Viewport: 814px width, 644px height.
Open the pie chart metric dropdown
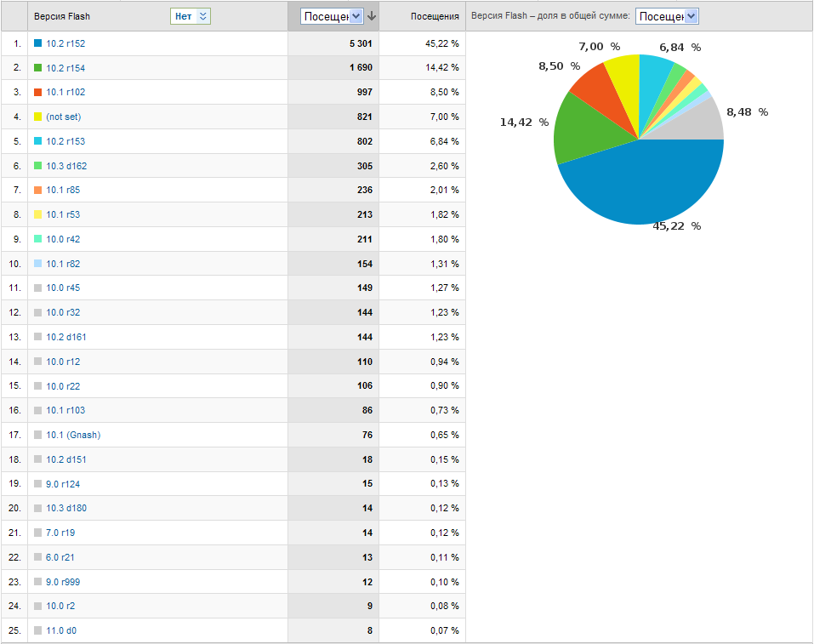pos(667,16)
